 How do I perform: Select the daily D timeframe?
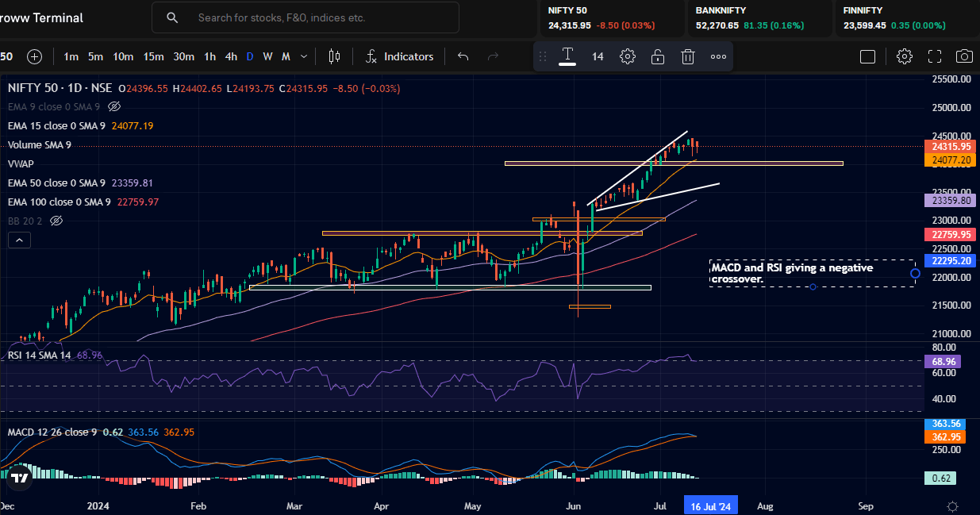pos(250,56)
